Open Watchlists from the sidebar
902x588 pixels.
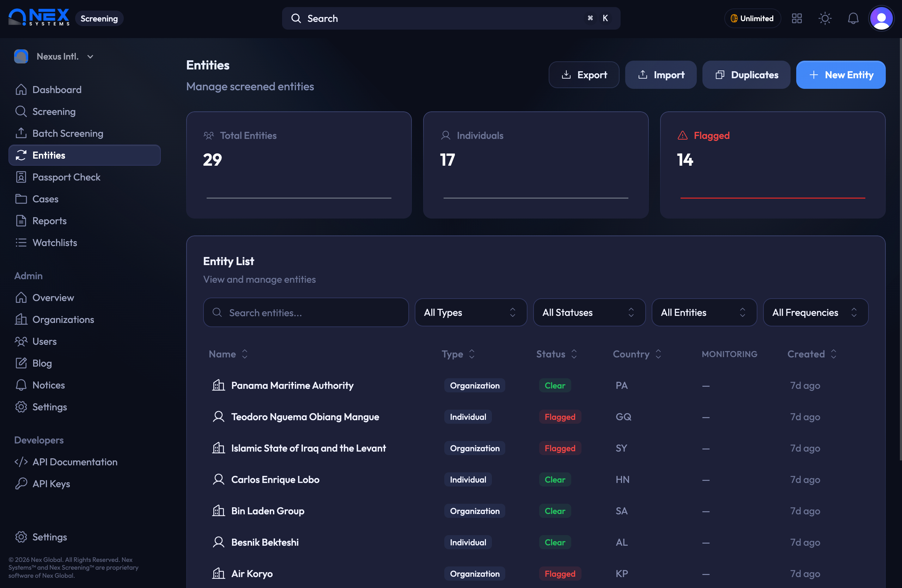(85, 243)
